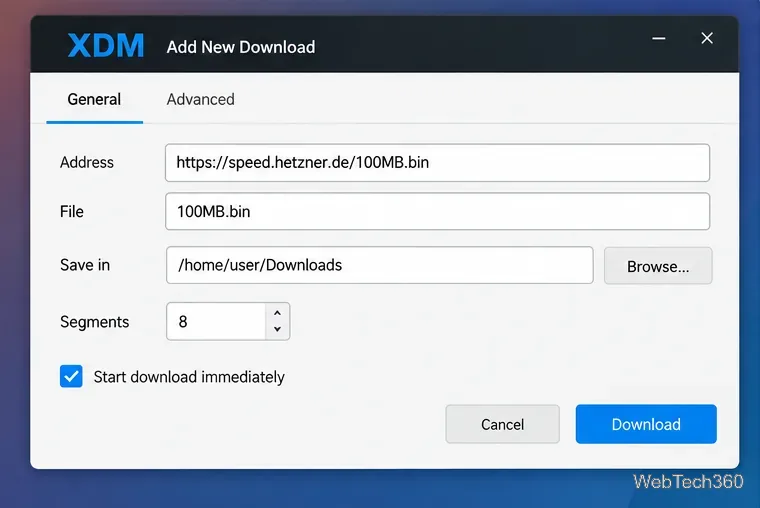Click the Address label text
The width and height of the screenshot is (760, 508).
point(87,162)
